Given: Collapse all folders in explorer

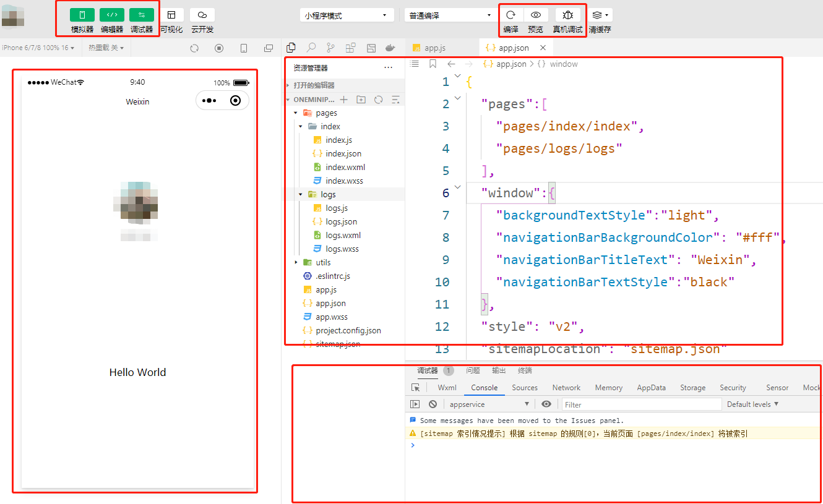Looking at the screenshot, I should tap(396, 100).
